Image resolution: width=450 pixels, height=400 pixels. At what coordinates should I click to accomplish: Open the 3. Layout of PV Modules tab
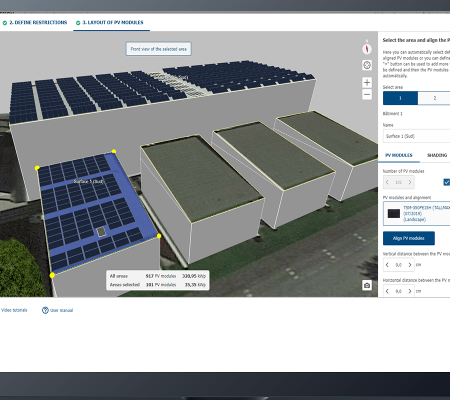click(111, 22)
